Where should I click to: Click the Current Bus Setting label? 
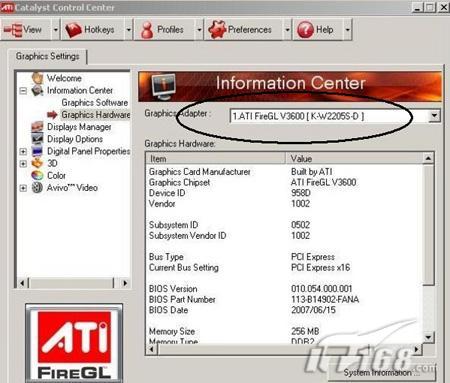point(184,267)
